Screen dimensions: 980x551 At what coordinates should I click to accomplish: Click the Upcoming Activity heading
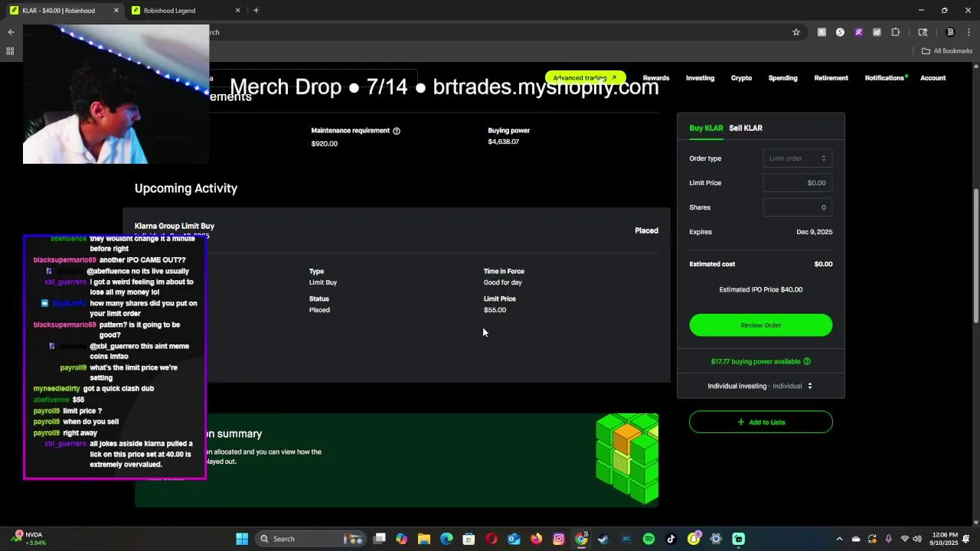[186, 188]
